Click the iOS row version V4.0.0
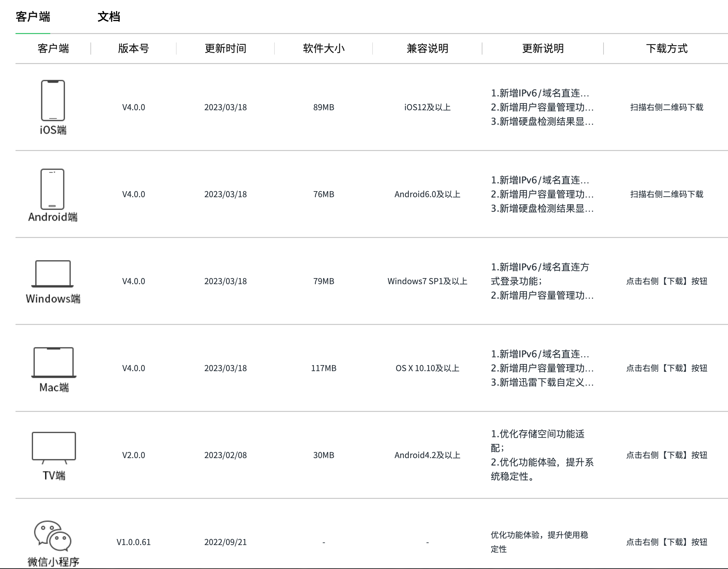 coord(134,108)
